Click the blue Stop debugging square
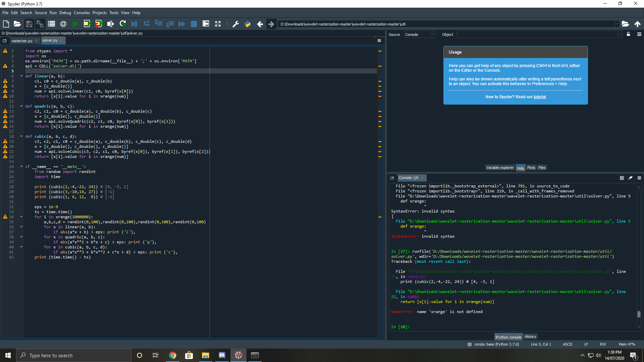 (x=194, y=24)
